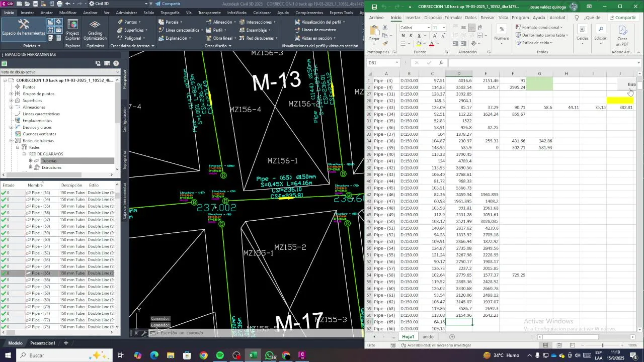
Task: Apply bold (N) formatting in Excel
Action: (404, 36)
